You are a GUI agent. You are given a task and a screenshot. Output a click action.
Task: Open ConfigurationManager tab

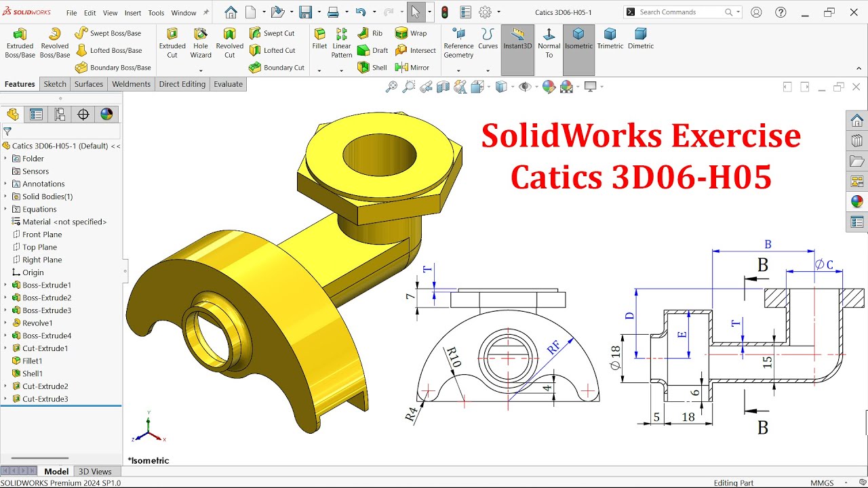60,115
